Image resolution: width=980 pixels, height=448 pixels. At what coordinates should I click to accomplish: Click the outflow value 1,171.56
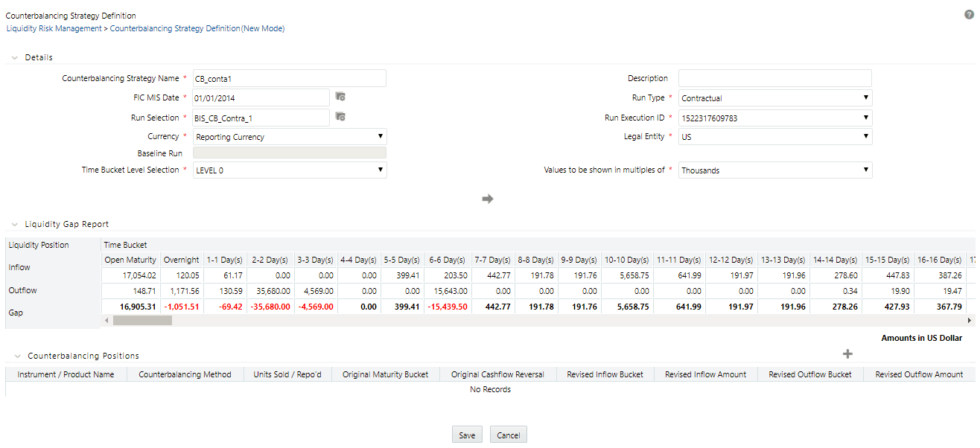(x=184, y=291)
